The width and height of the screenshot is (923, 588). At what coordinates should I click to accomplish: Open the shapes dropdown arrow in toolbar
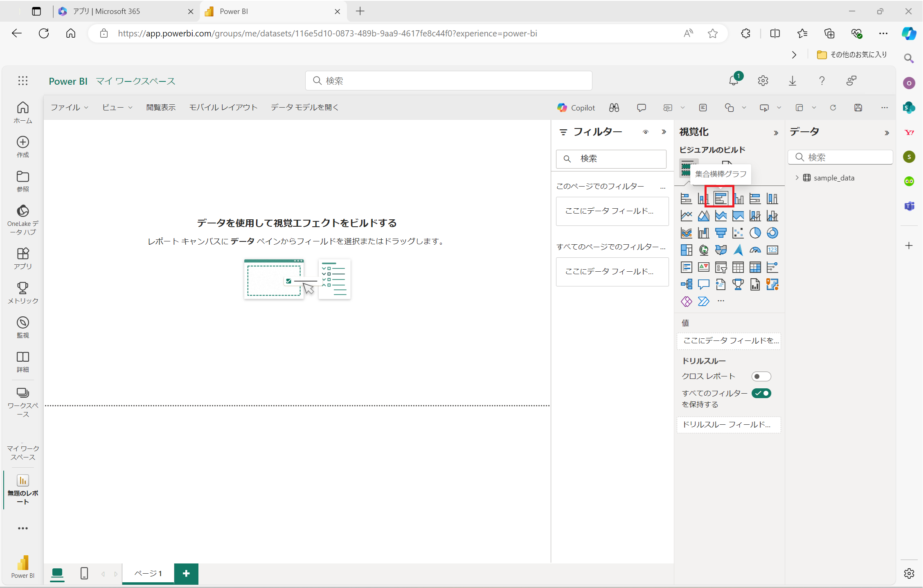click(x=744, y=108)
